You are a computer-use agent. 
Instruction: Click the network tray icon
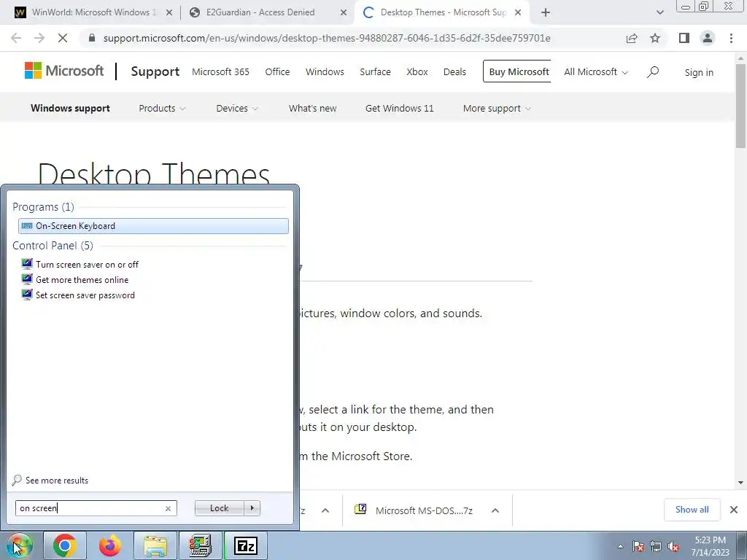[656, 546]
